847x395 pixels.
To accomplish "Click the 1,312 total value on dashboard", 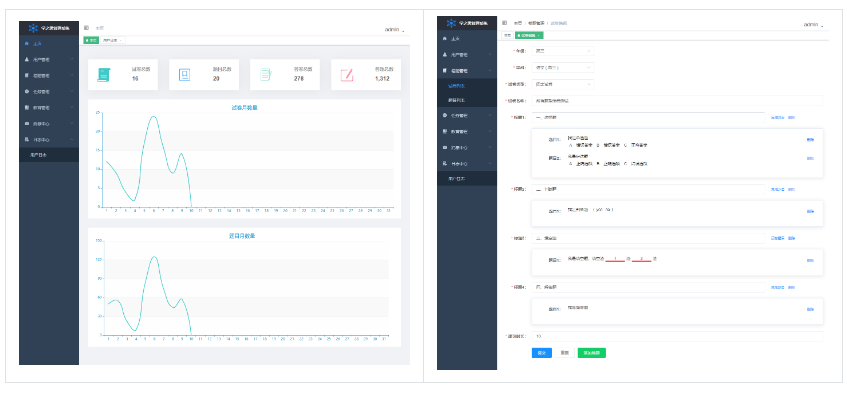I will click(x=382, y=78).
